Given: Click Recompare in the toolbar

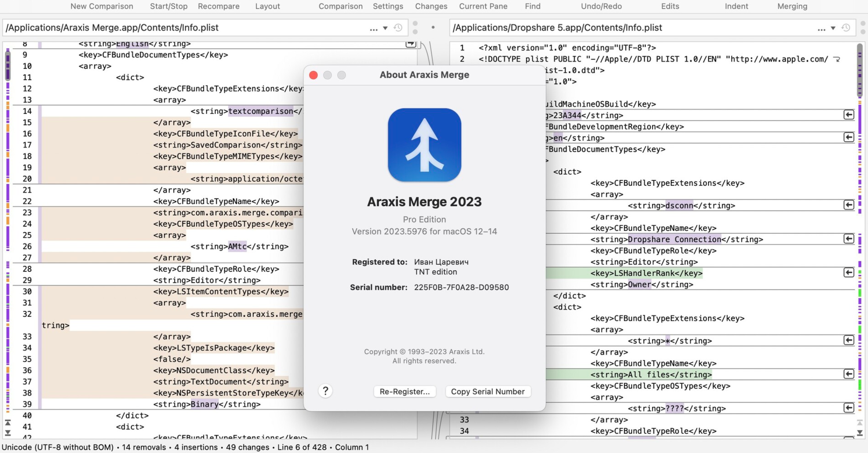Looking at the screenshot, I should tap(219, 6).
